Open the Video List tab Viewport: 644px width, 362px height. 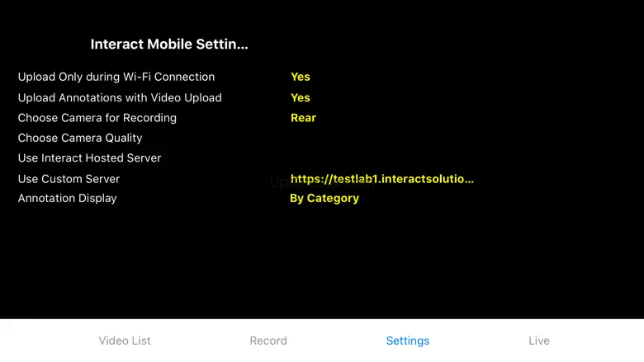(125, 341)
